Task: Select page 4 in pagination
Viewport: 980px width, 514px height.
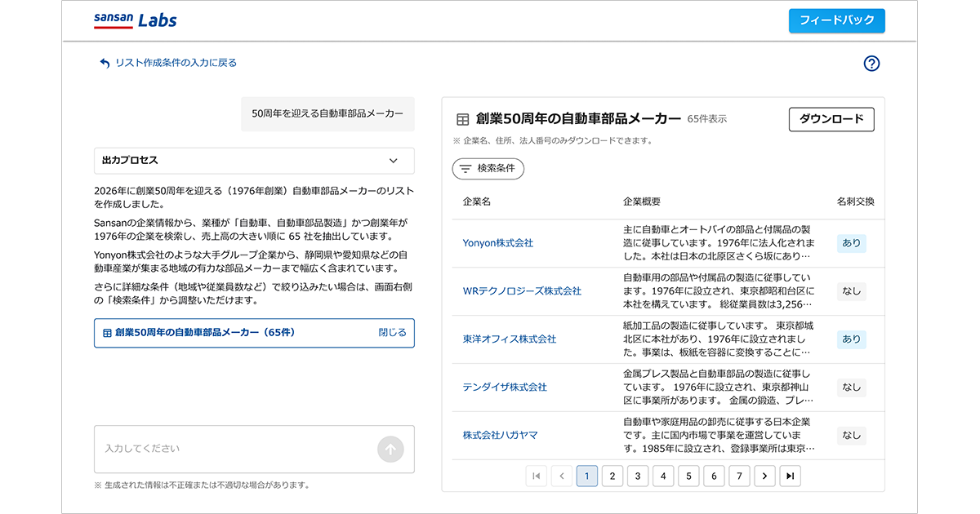Action: click(663, 476)
